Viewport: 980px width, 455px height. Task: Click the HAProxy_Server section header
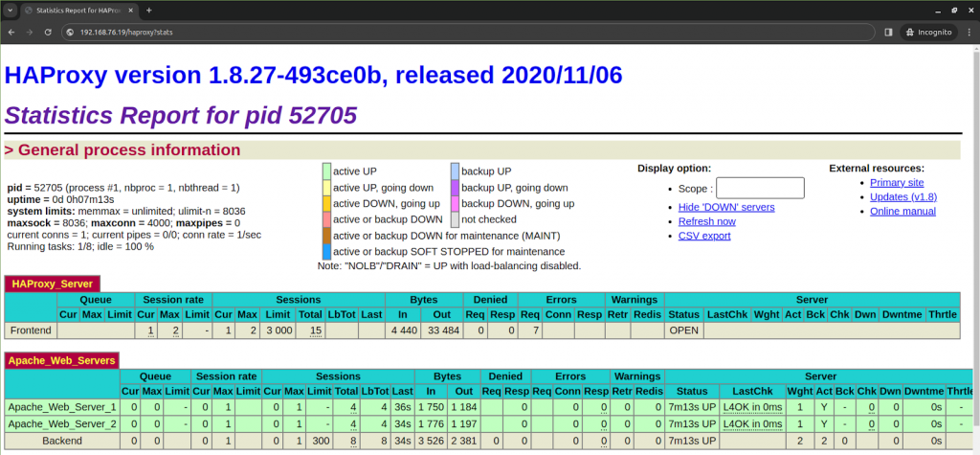coord(52,284)
